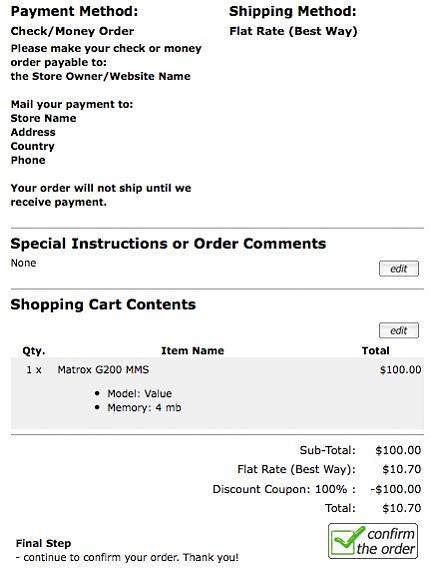The image size is (430, 568).
Task: Click the Shopping Cart Contents heading
Action: 103,304
